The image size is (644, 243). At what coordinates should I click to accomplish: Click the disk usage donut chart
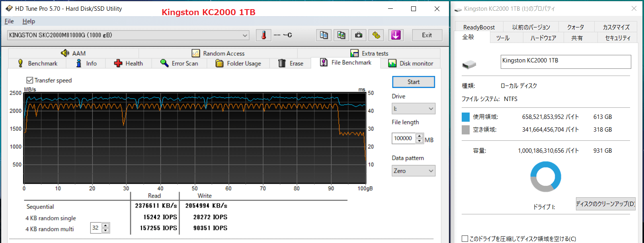click(x=546, y=177)
